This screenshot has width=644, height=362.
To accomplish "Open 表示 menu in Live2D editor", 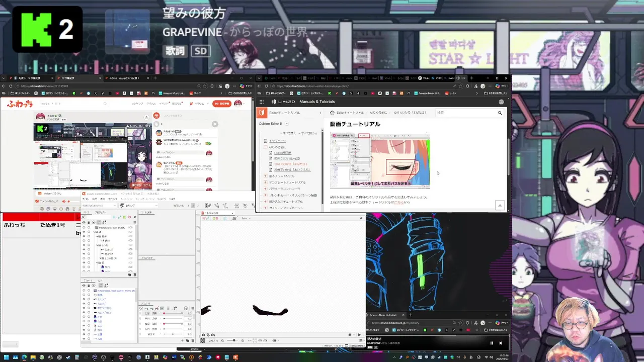I will click(x=103, y=199).
